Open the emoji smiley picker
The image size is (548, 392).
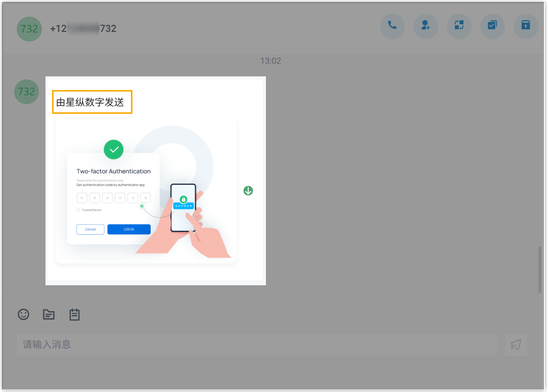24,314
